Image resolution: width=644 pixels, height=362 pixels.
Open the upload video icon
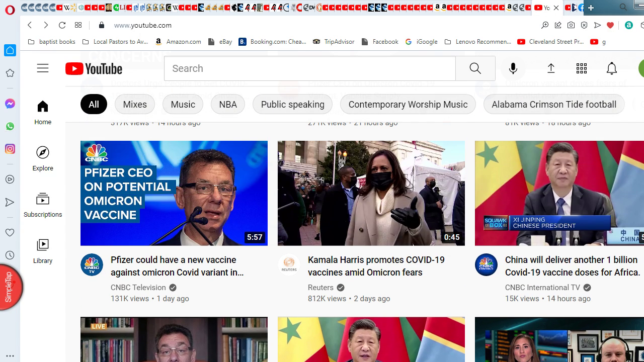tap(551, 68)
